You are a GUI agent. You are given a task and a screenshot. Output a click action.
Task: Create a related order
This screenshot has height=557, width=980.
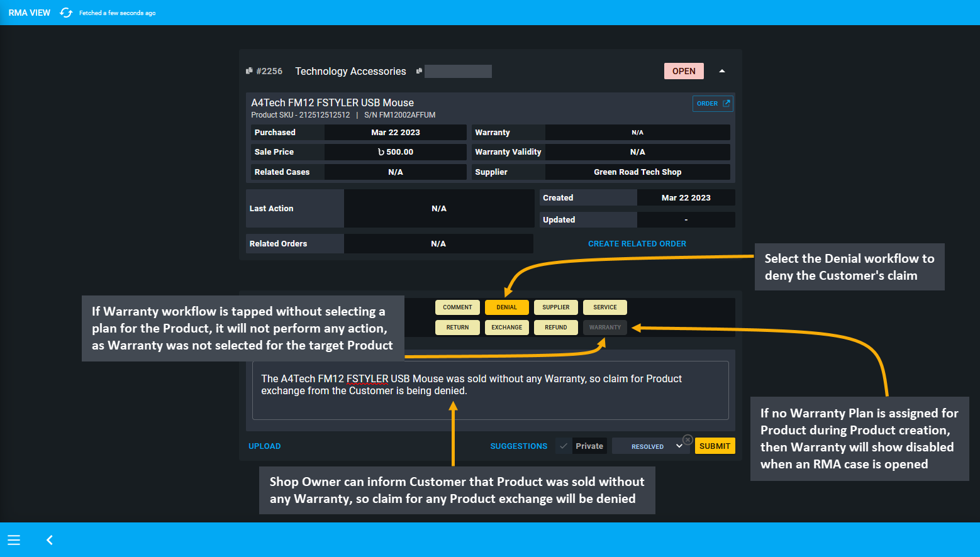click(637, 244)
